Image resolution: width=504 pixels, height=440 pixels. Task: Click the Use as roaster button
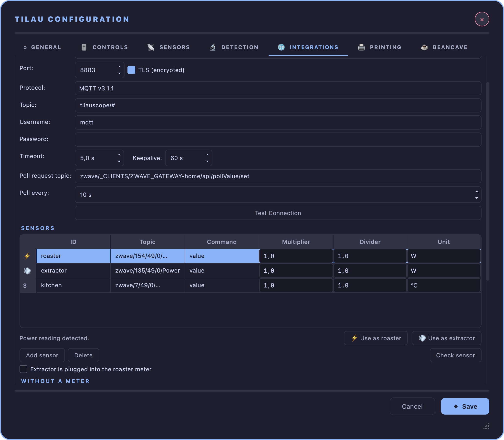coord(376,338)
